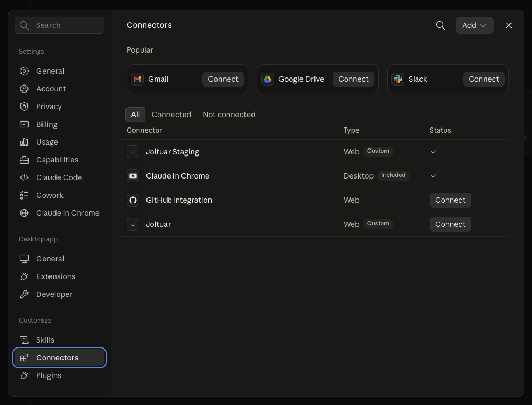Click the GitHub octocat icon
The image size is (532, 405).
[133, 200]
